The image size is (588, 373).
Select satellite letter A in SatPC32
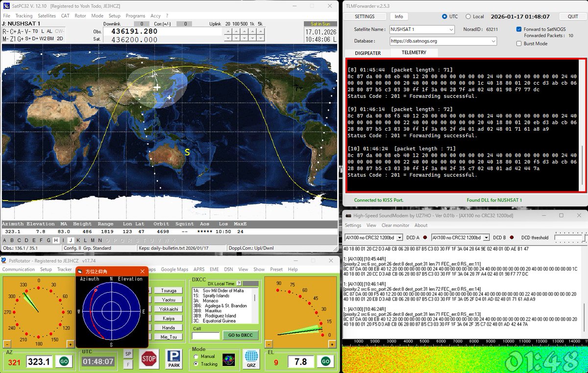(x=5, y=240)
